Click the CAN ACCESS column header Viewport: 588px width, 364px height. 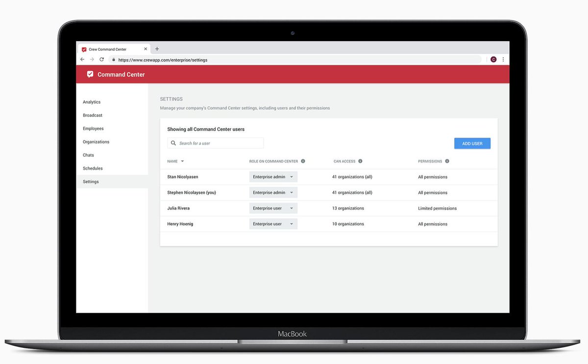coord(344,161)
